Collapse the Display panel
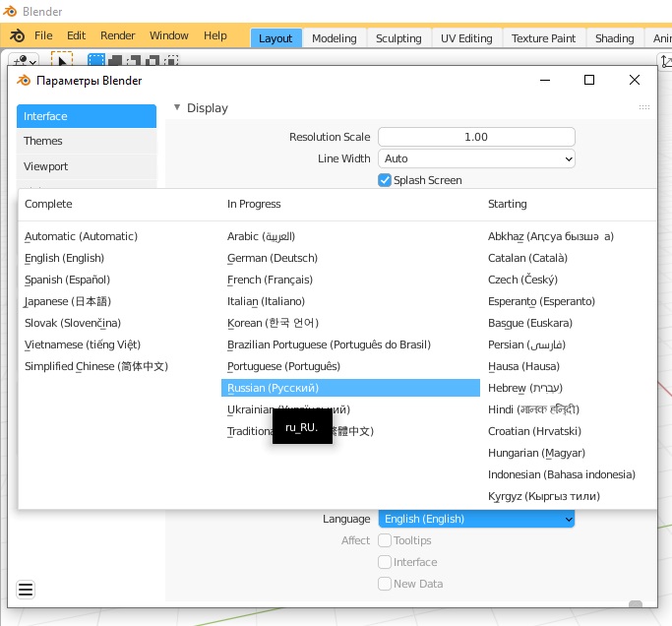 (x=177, y=107)
